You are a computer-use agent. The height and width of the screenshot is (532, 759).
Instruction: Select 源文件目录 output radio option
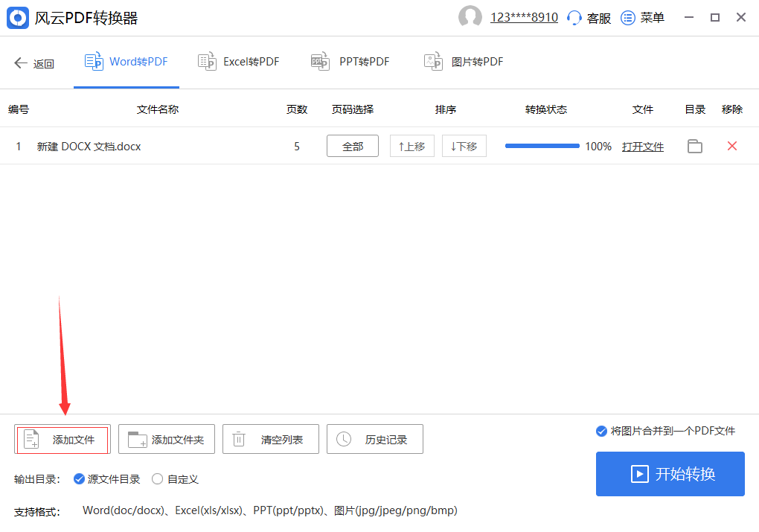[x=79, y=479]
